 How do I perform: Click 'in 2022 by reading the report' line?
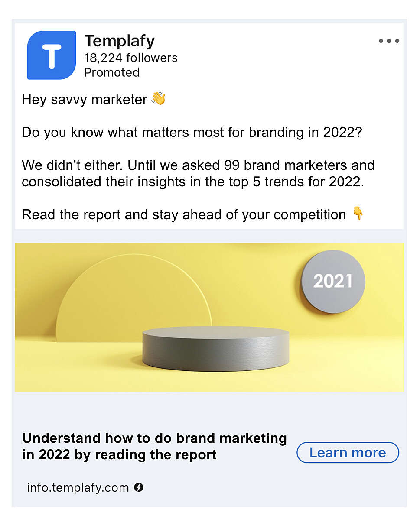[119, 454]
